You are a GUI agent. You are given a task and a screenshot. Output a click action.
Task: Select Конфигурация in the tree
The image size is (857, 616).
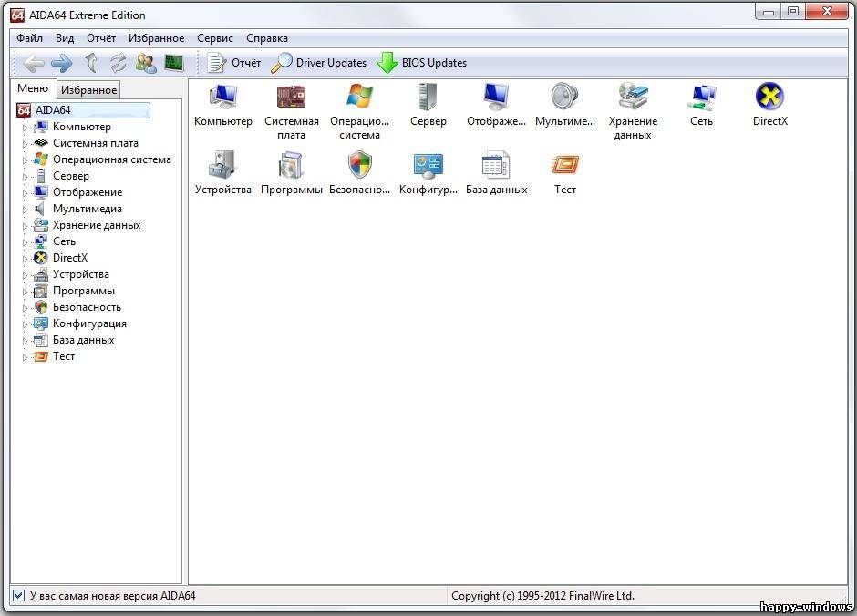(89, 323)
